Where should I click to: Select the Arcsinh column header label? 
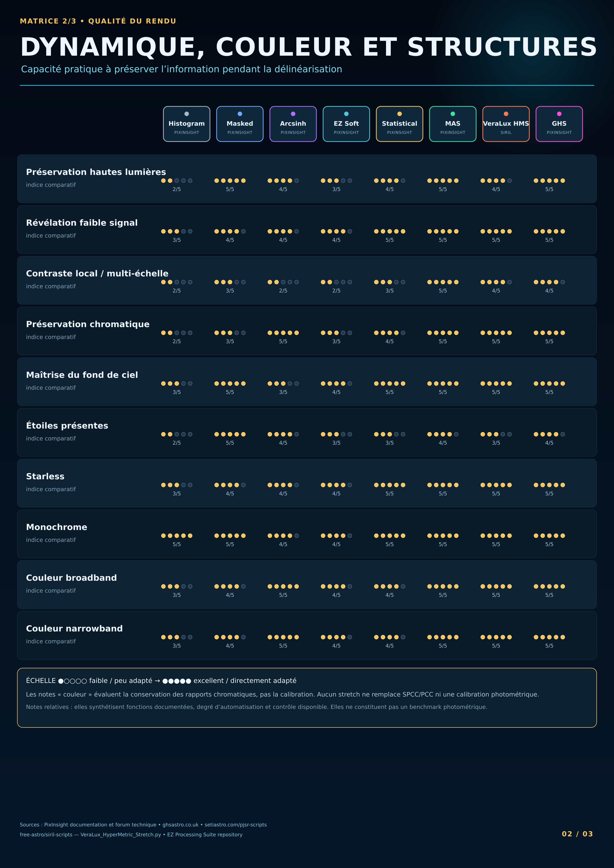pos(293,124)
